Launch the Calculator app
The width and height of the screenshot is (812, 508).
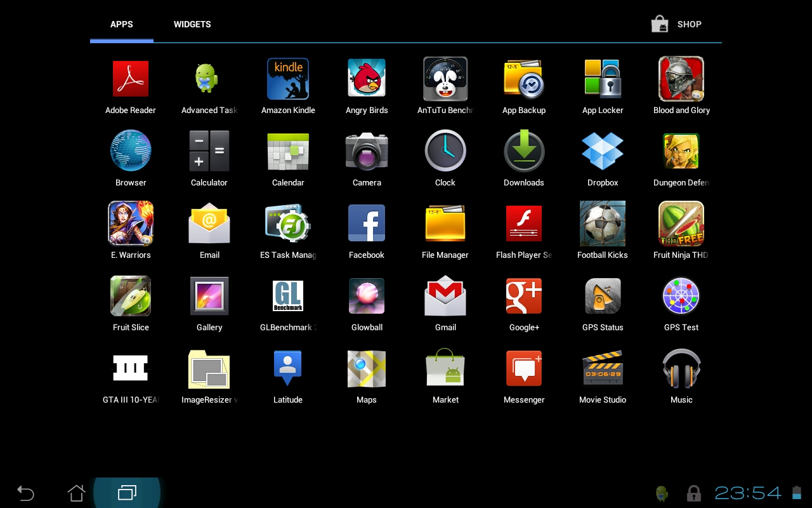click(209, 151)
